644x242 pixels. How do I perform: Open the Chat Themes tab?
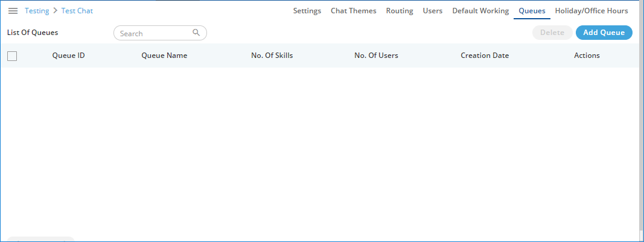(353, 11)
